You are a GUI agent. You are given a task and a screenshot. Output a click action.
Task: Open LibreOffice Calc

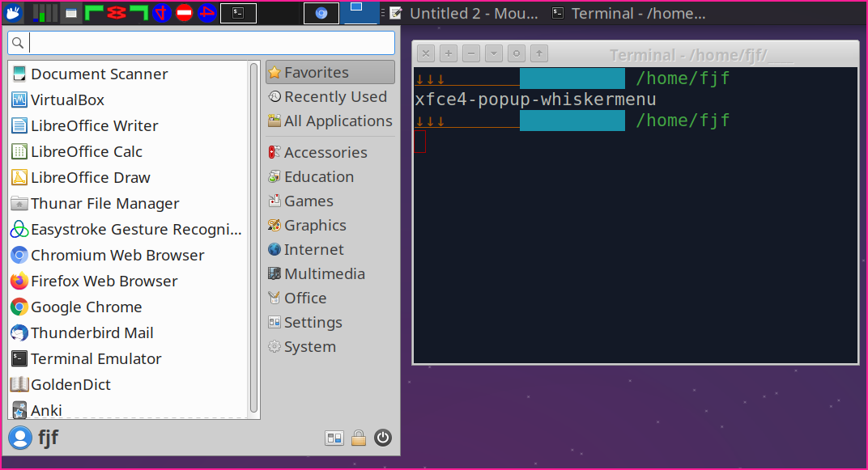pos(129,152)
